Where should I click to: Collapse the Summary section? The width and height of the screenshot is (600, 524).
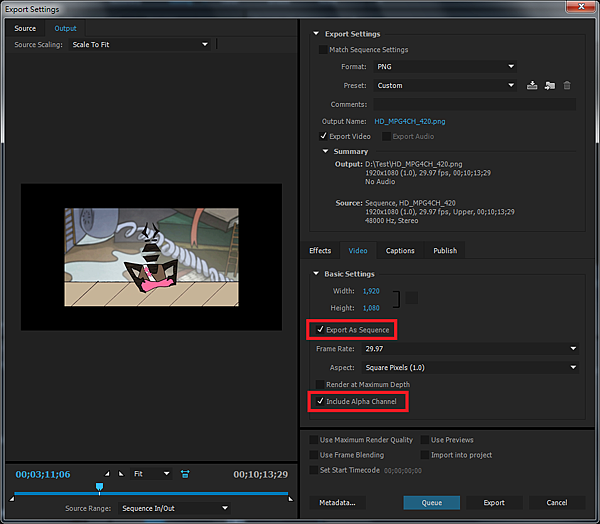click(x=325, y=151)
